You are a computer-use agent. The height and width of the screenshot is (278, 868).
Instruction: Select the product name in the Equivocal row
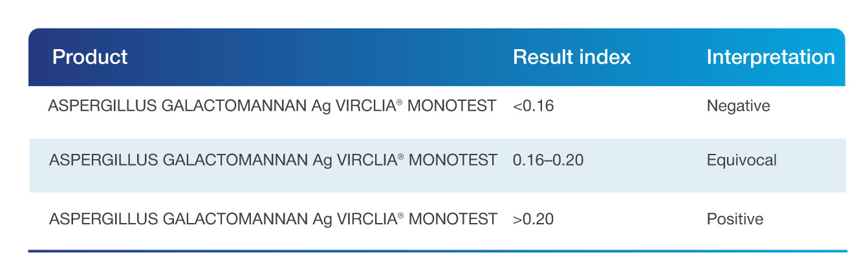pyautogui.click(x=273, y=160)
